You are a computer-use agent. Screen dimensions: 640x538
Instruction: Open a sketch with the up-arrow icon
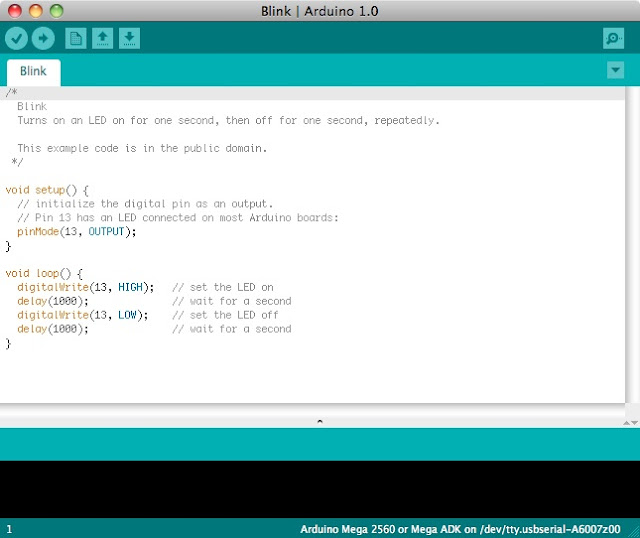tap(102, 38)
